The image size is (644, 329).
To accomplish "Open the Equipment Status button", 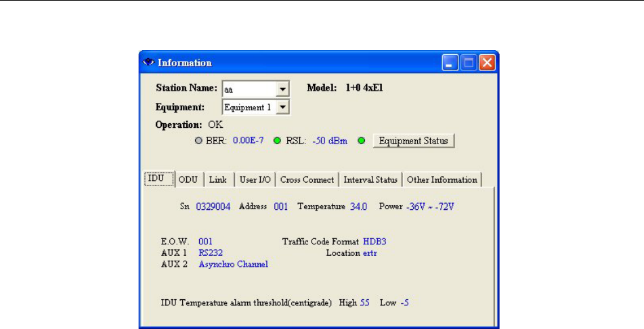I will point(414,141).
